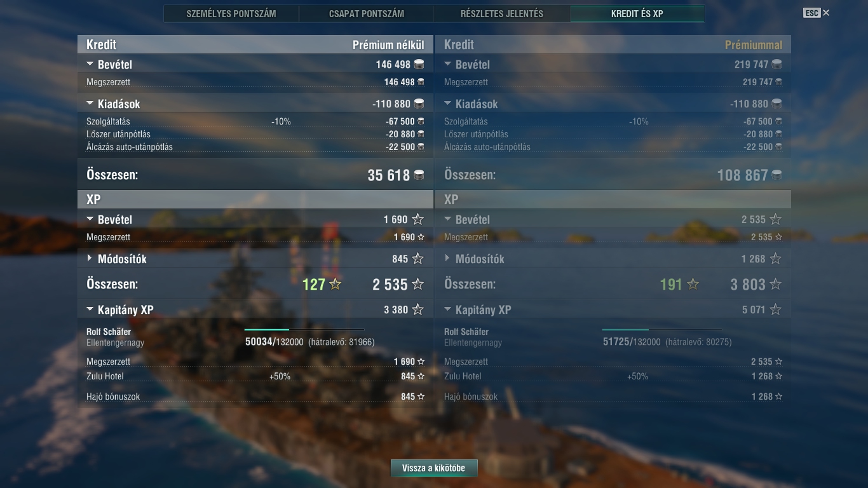
Task: Close the results screen with ESC button
Action: click(x=816, y=13)
